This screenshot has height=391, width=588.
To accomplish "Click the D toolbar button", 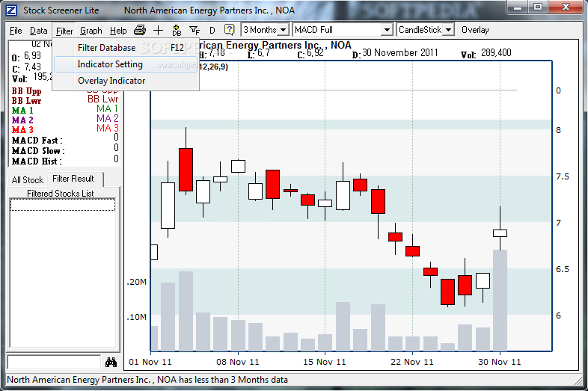I will [212, 31].
